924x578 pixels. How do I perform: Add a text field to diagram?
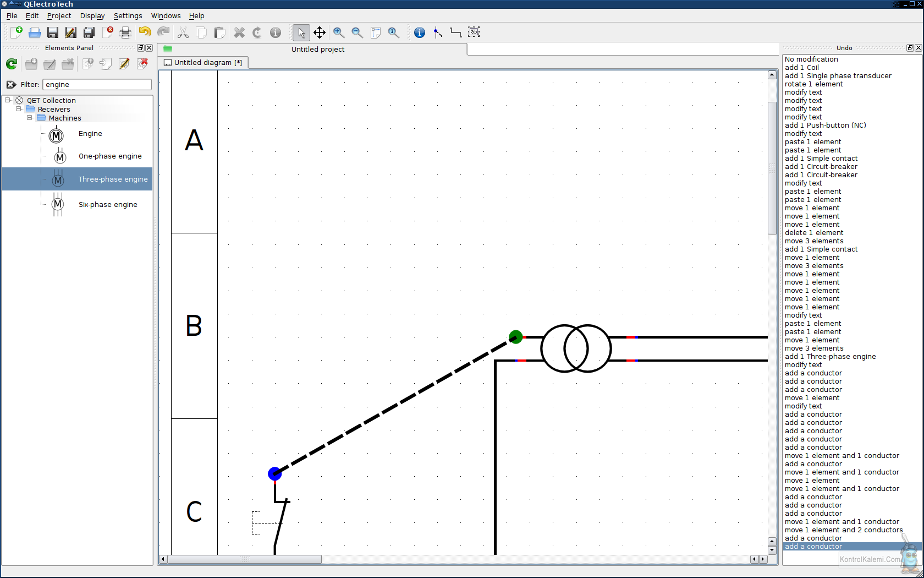(474, 32)
